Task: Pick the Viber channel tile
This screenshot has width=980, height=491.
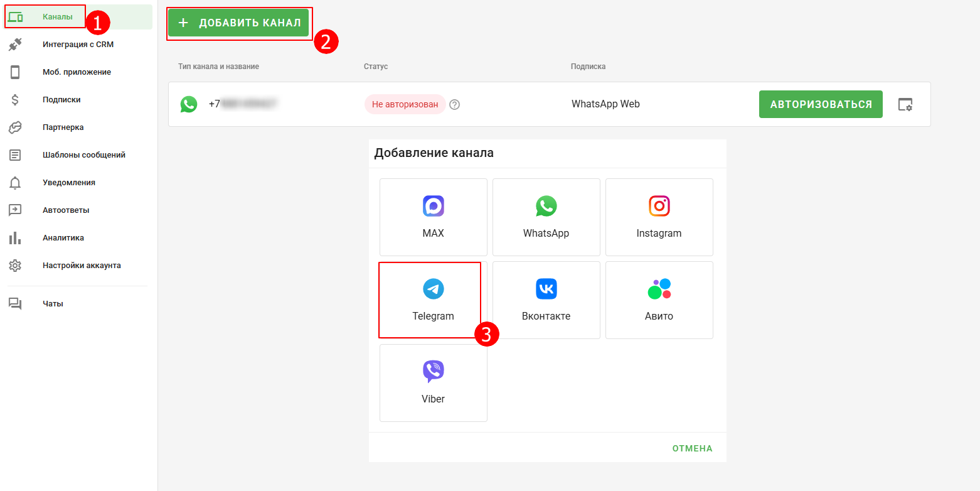Action: click(x=433, y=383)
